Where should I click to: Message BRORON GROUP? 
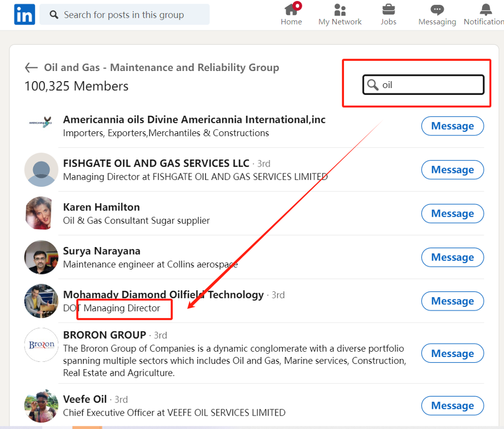click(x=452, y=353)
